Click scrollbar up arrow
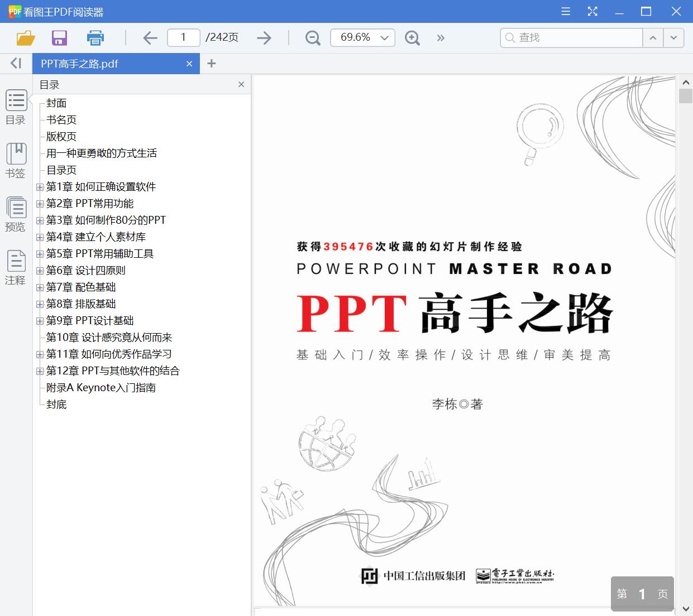This screenshot has height=616, width=693. point(686,82)
